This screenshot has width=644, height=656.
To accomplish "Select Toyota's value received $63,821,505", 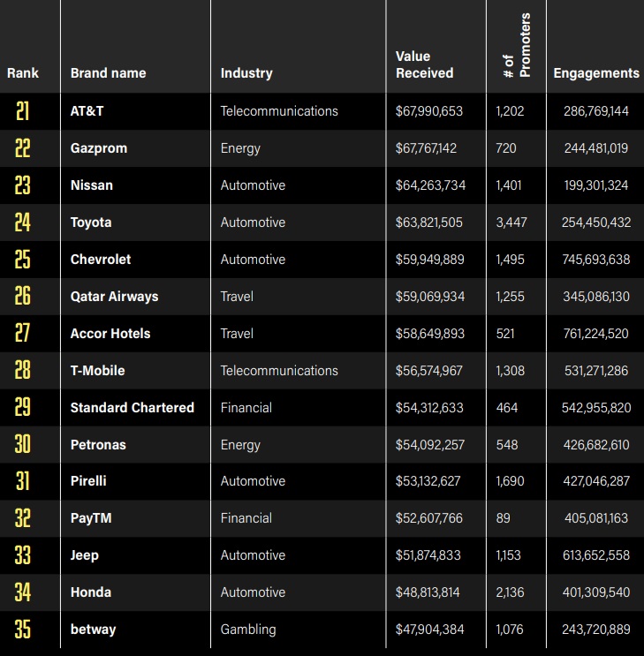I will [x=429, y=222].
